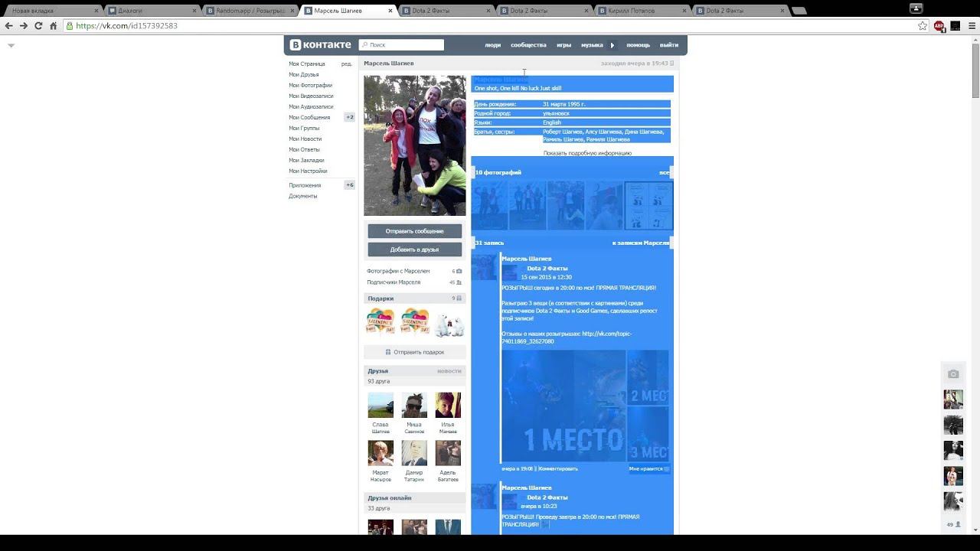This screenshot has height=551, width=980.
Task: Open Мои Аудиозаписи in the sidebar
Action: point(311,106)
